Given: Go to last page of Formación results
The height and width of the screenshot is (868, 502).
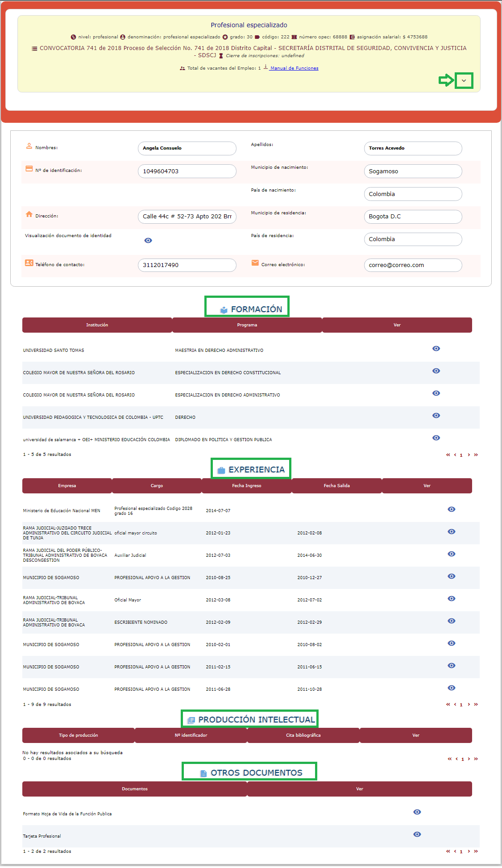Looking at the screenshot, I should [476, 455].
